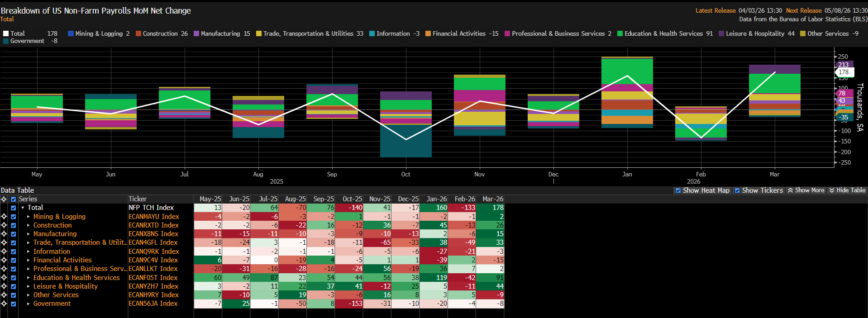Click the crosshair icon beside Financial Activities

click(4, 260)
